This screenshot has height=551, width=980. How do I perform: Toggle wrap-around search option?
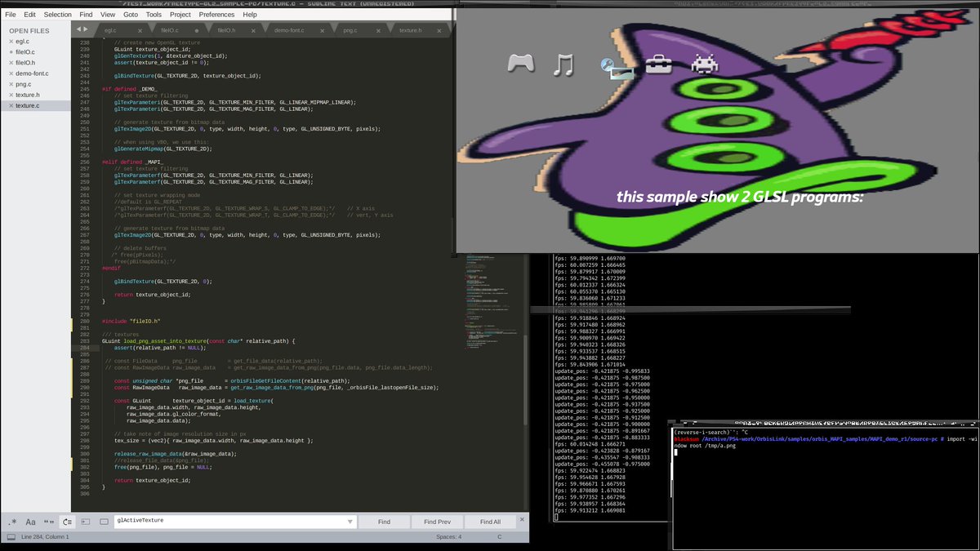[x=68, y=522]
